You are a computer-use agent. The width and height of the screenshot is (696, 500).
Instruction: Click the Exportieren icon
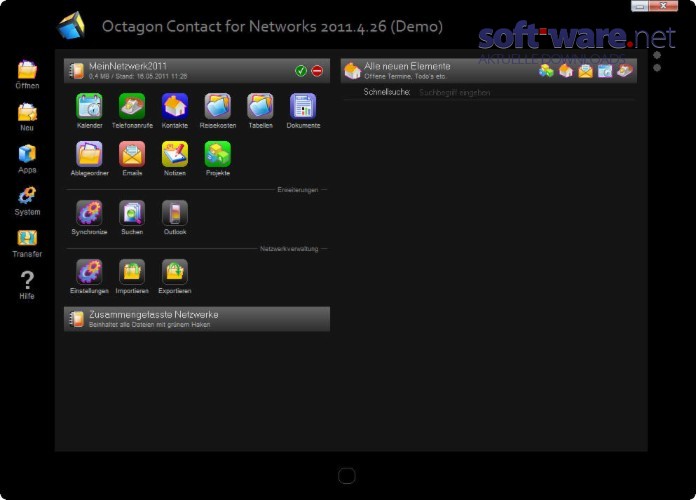(175, 272)
